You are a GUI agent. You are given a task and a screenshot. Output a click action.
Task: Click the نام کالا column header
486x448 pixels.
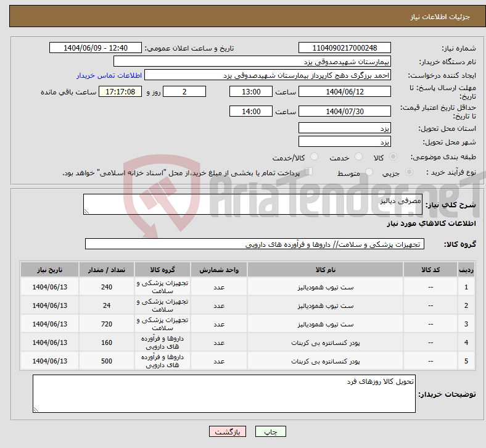[x=325, y=270]
